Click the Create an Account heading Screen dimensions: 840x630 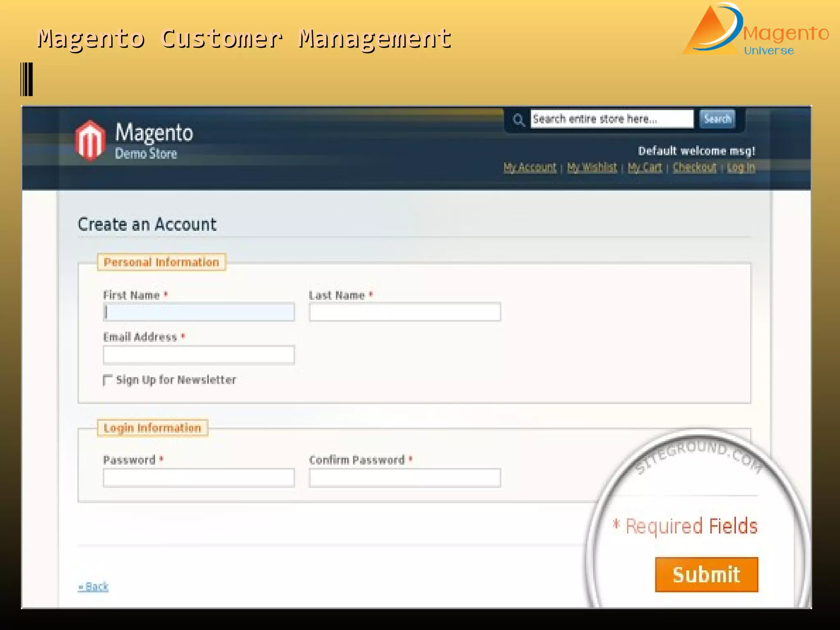pos(147,224)
